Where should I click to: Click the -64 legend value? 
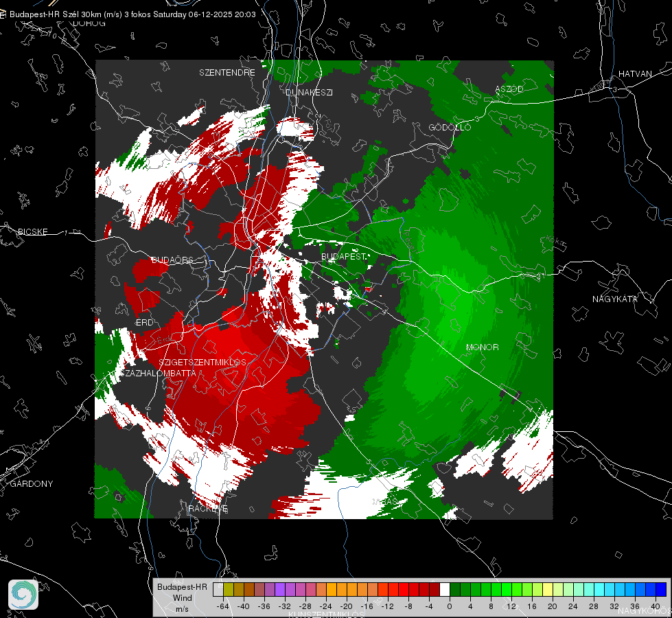(x=222, y=606)
